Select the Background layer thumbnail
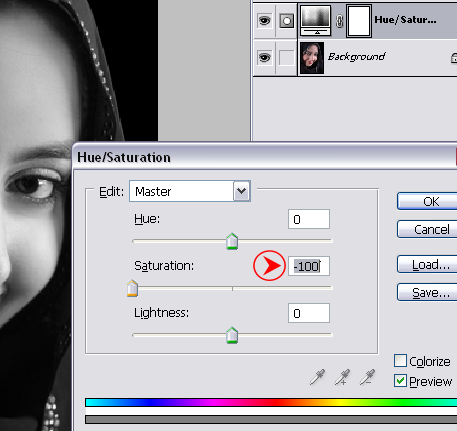 (x=312, y=58)
